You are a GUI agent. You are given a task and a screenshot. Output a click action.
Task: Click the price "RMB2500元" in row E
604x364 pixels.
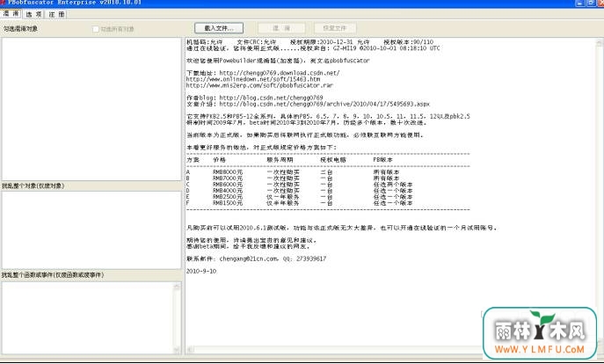[228, 197]
